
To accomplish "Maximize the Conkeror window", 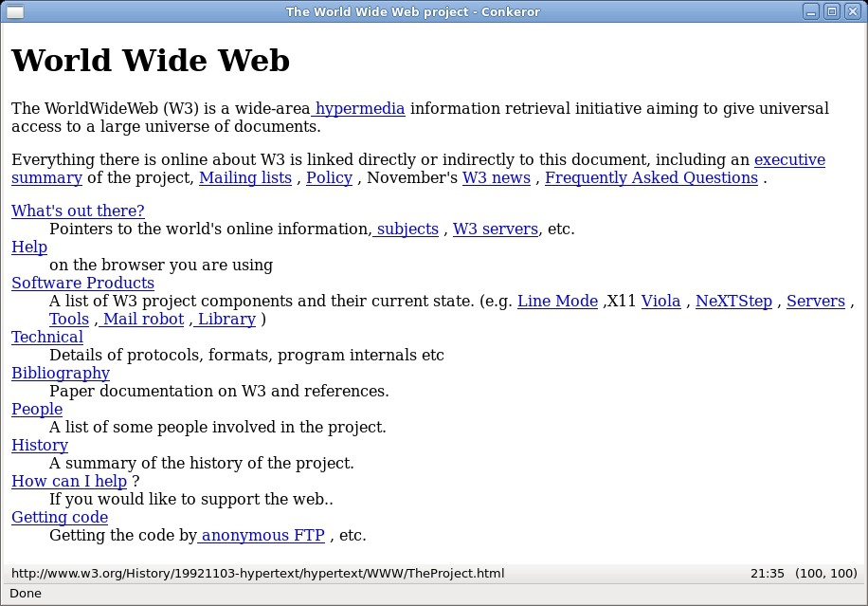I will 832,11.
